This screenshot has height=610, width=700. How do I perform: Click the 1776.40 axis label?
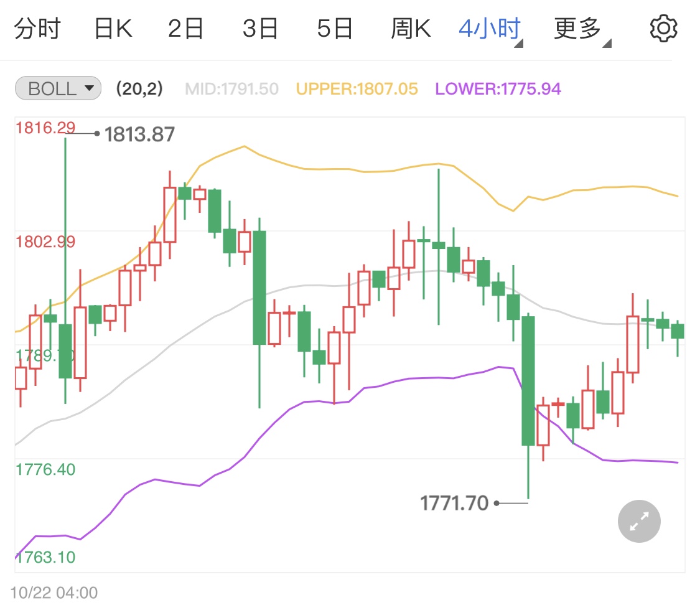click(x=45, y=470)
